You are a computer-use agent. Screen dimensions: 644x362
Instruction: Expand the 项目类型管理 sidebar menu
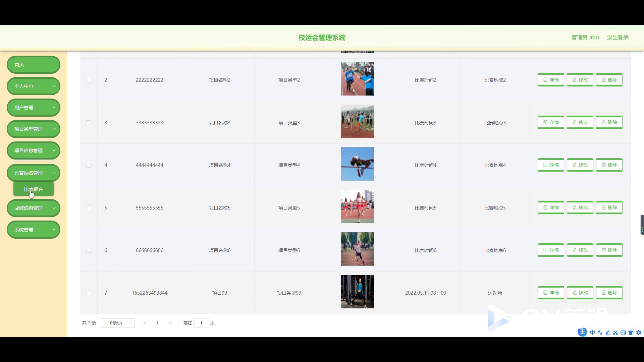tap(34, 129)
